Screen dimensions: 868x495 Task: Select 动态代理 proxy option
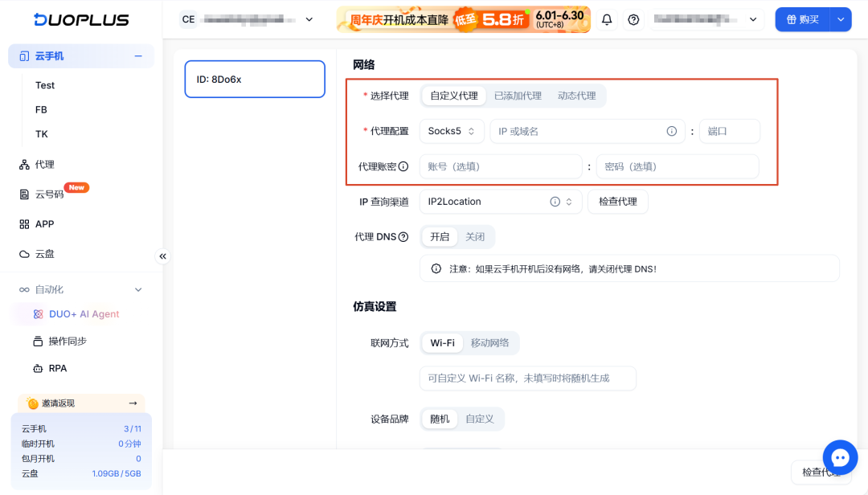[x=577, y=96]
